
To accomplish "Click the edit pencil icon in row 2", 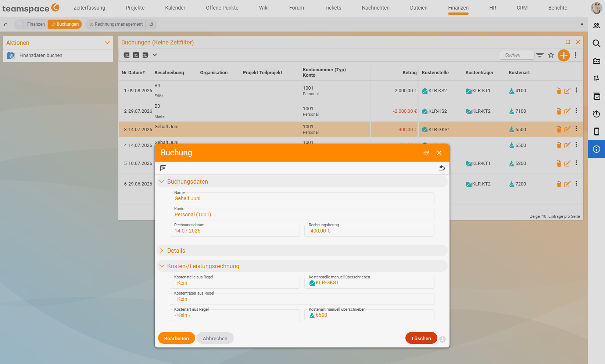I will tap(567, 111).
